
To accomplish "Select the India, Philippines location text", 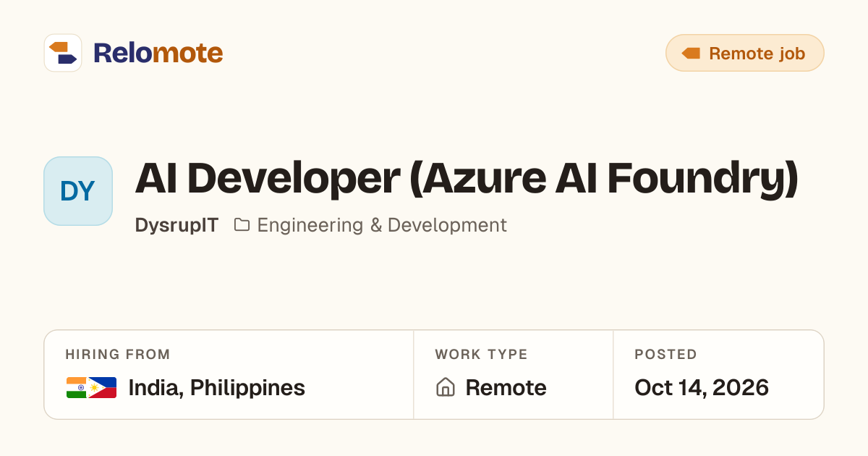I will 216,388.
